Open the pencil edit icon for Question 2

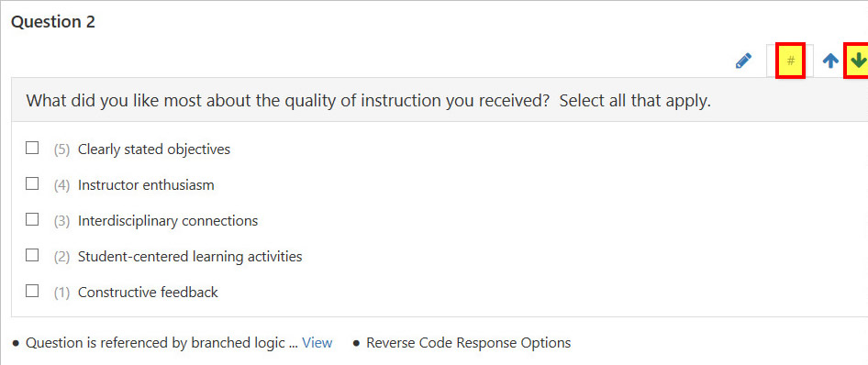click(743, 61)
